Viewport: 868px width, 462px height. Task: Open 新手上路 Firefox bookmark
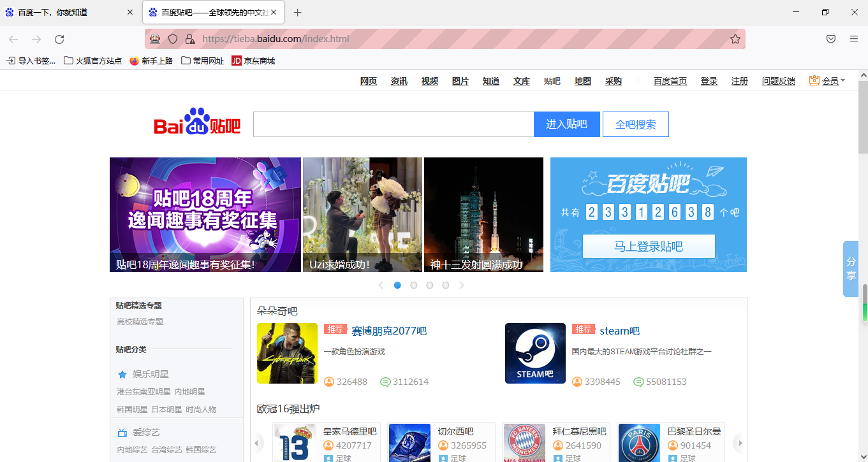point(151,61)
